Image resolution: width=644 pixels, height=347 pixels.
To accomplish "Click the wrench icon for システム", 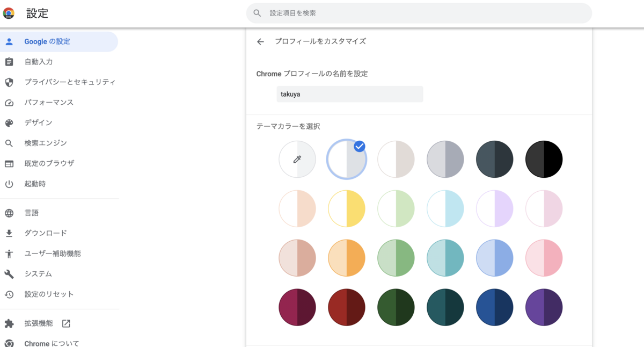I will coord(9,274).
